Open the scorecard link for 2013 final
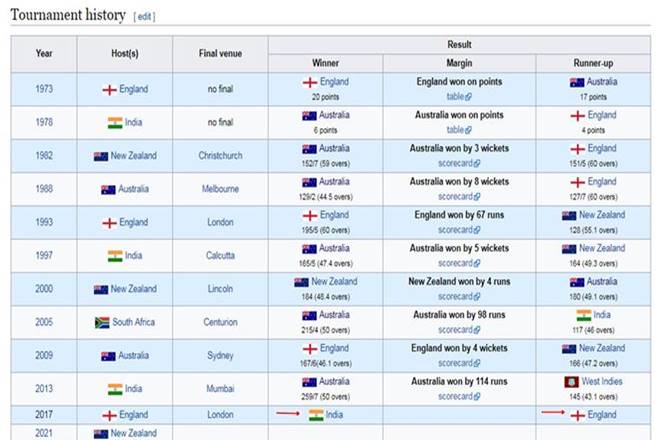660x440 pixels. pos(459,396)
